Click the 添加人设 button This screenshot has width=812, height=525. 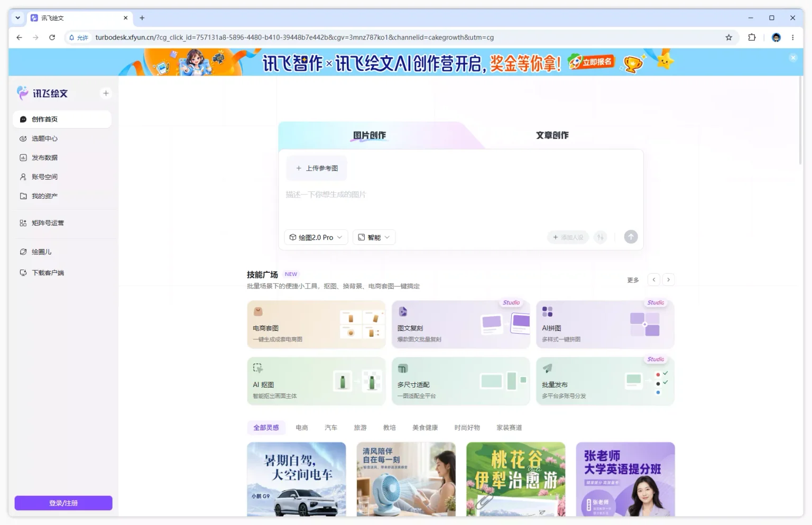pyautogui.click(x=568, y=237)
